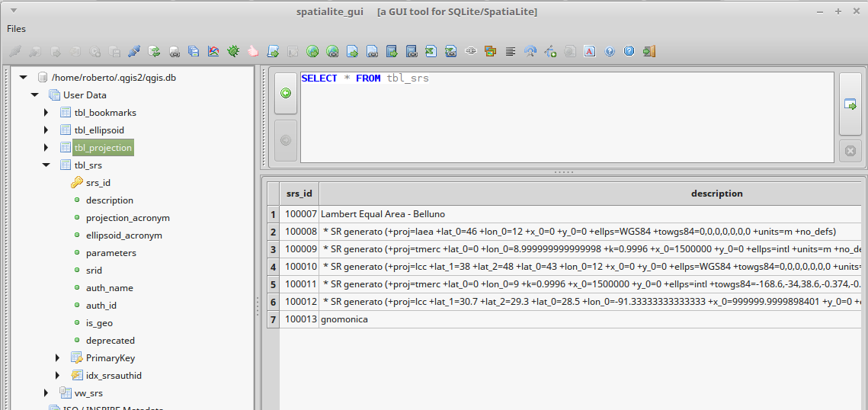Collapse the tbl_srs table arrow

pos(46,165)
